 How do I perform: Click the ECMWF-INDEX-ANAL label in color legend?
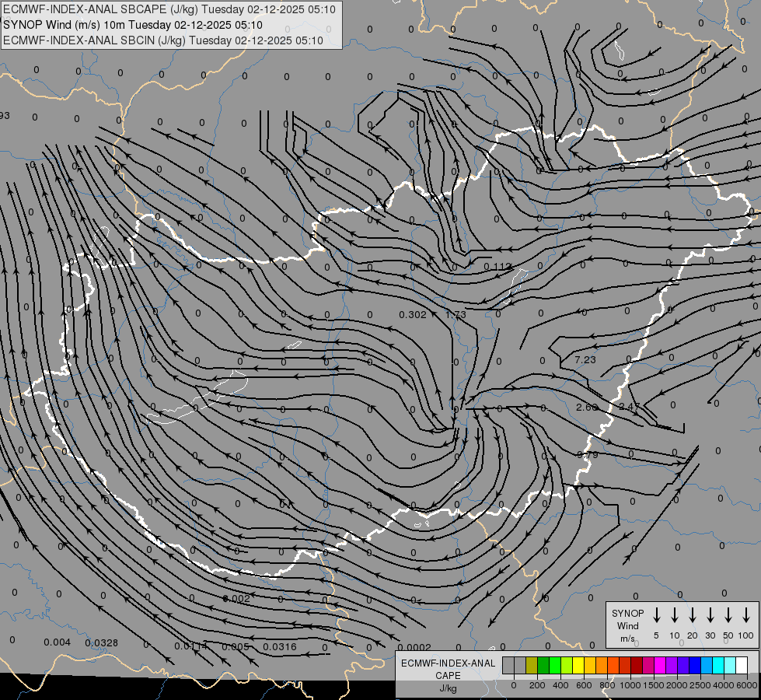[448, 663]
